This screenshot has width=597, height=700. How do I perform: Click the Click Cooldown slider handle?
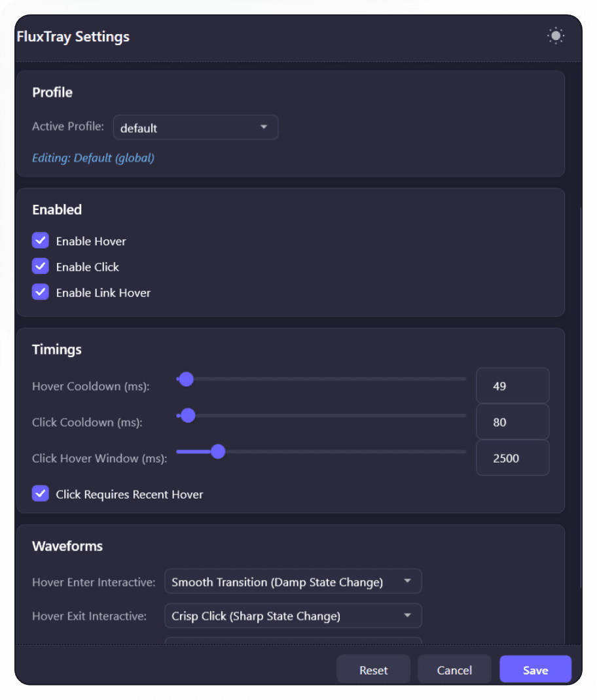pyautogui.click(x=188, y=415)
